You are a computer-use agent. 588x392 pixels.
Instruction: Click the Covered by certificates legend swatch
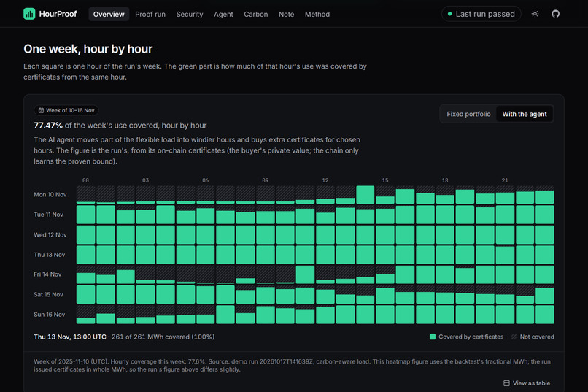[x=433, y=337]
